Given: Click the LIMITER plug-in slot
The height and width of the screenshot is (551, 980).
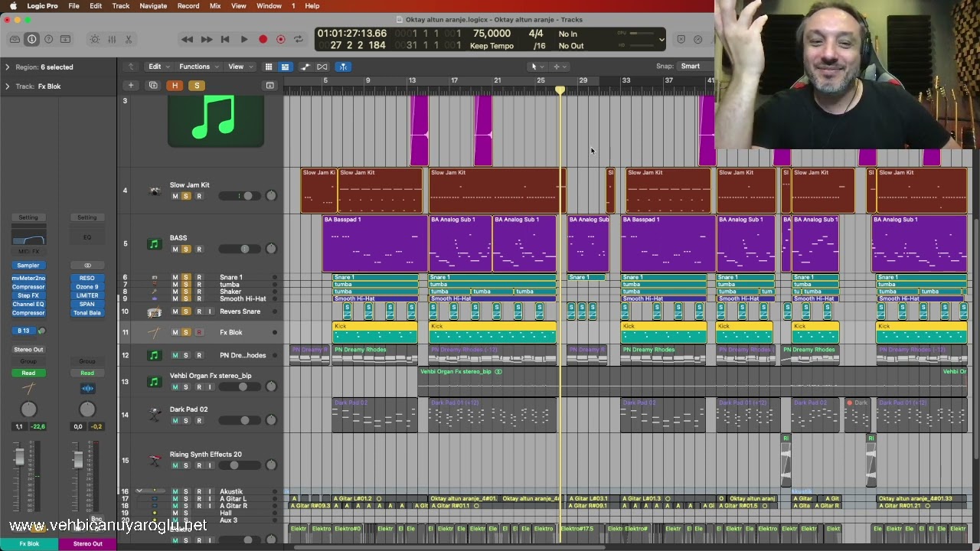Looking at the screenshot, I should pyautogui.click(x=87, y=295).
